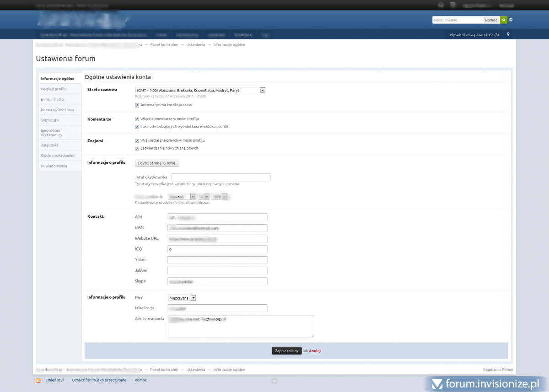Open advanced search gear icon
Viewport: 549px width, 392px height.
511,20
